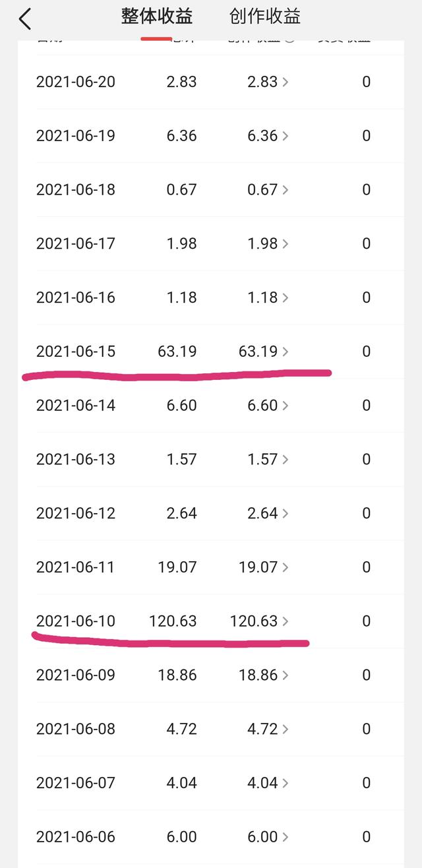422x868 pixels.
Task: Tap the back arrow icon
Action: click(x=25, y=18)
